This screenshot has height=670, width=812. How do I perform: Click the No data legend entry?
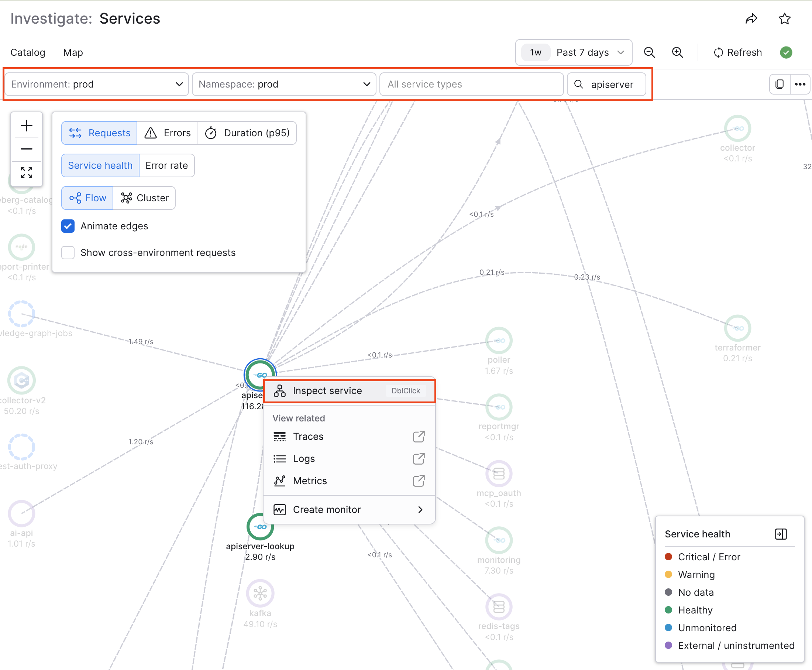pos(689,592)
